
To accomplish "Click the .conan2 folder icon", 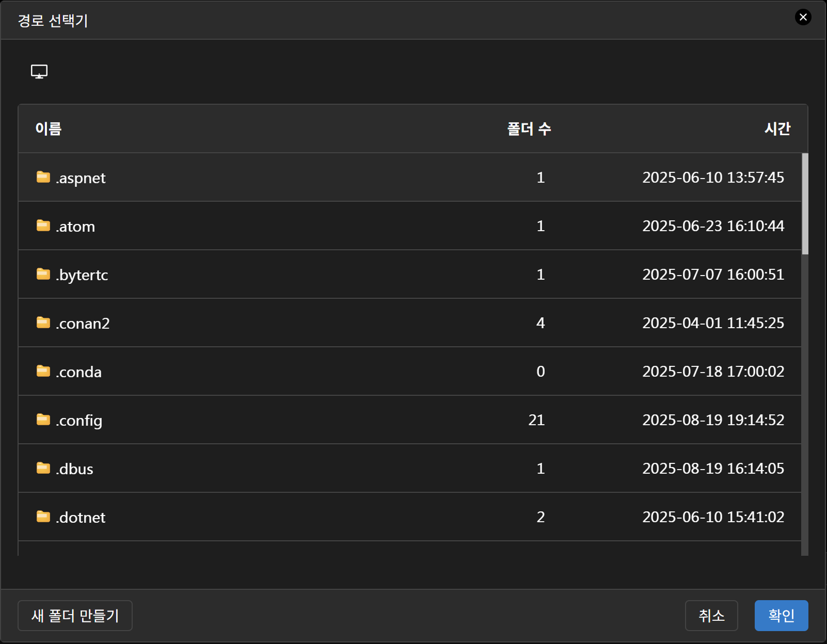I will point(43,323).
